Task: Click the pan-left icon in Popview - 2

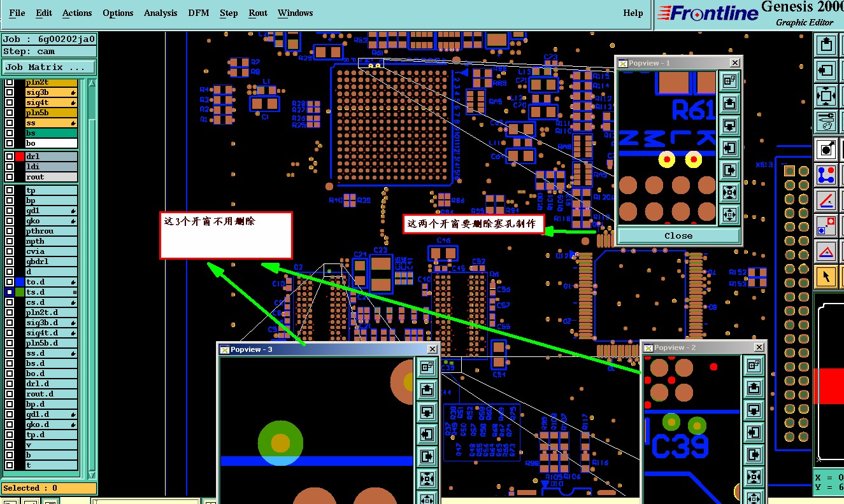Action: click(754, 432)
